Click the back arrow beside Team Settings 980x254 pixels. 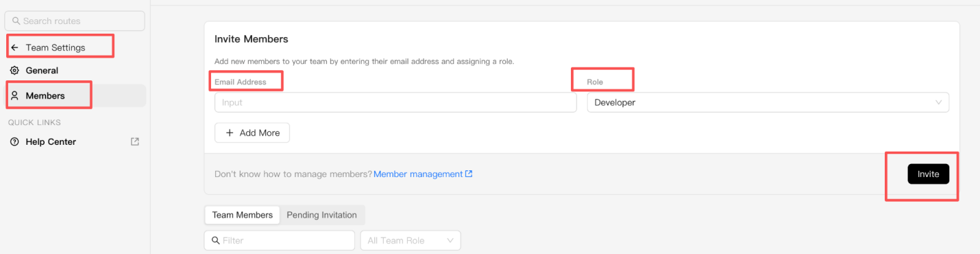tap(14, 48)
